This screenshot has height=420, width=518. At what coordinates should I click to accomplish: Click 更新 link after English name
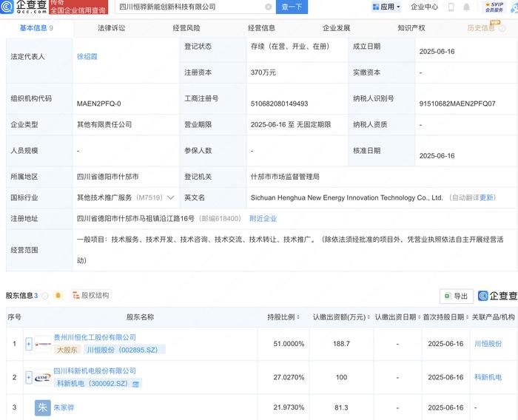pyautogui.click(x=486, y=197)
